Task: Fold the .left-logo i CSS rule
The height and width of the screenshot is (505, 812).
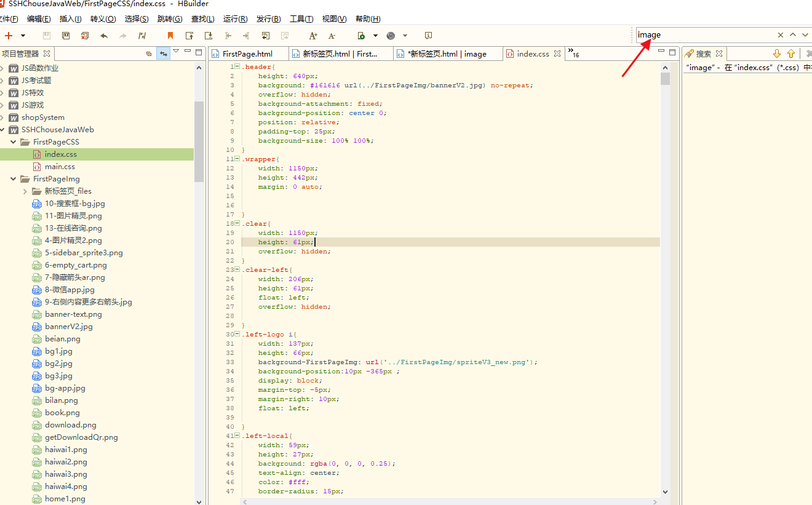Action: 237,334
